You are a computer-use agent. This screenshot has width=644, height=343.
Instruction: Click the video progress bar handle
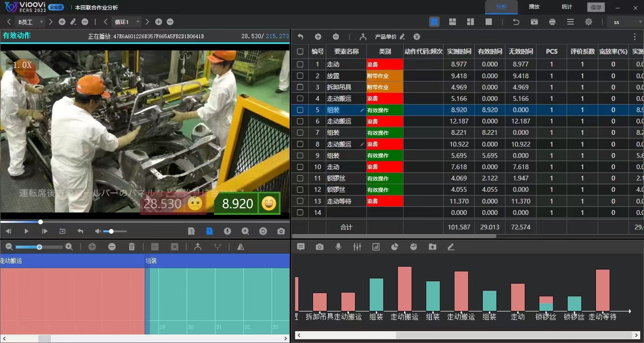click(41, 222)
